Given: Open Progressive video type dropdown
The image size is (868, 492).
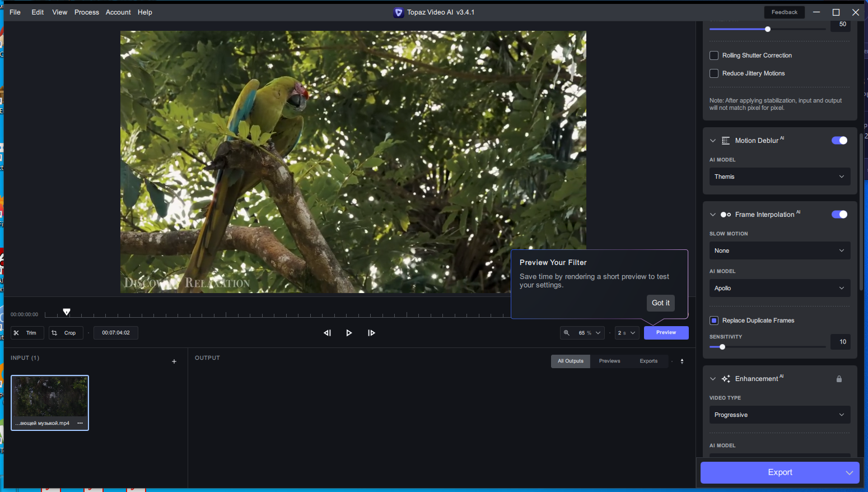Looking at the screenshot, I should 780,415.
